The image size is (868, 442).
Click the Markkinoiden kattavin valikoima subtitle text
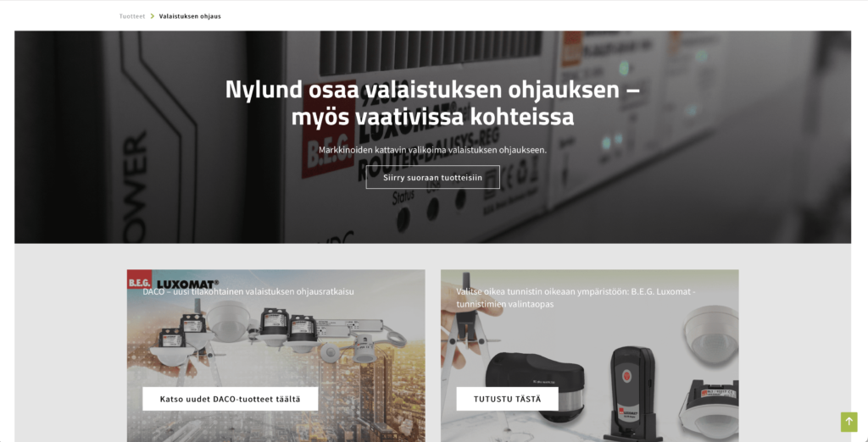coord(433,149)
